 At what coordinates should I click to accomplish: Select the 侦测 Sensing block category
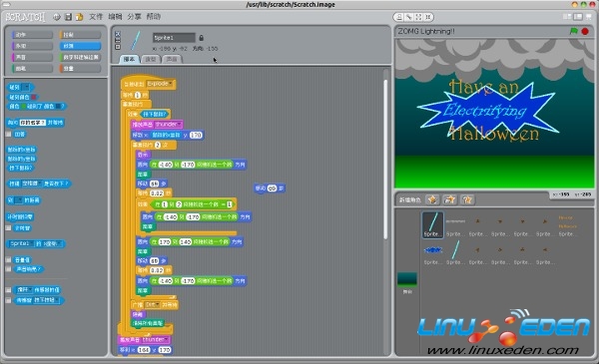pyautogui.click(x=80, y=46)
